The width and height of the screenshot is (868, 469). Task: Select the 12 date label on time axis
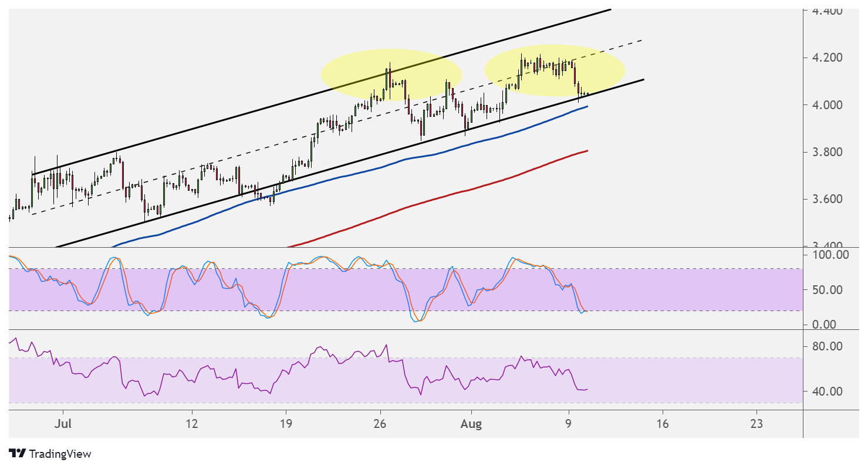pos(191,424)
